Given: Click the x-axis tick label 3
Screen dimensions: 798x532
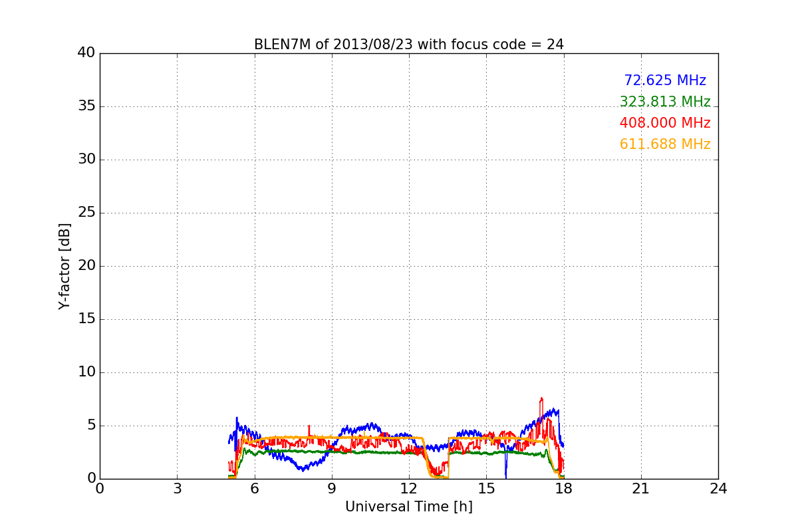Looking at the screenshot, I should 177,489.
